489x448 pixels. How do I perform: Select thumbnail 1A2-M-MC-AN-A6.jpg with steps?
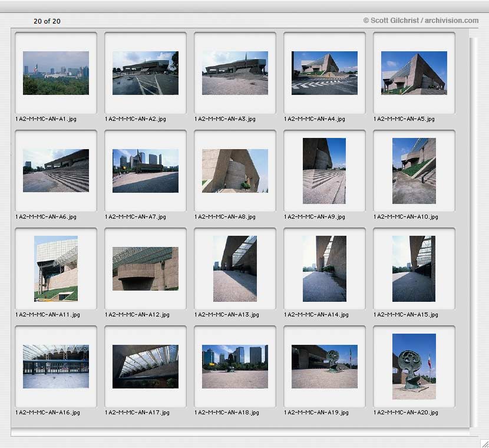click(x=56, y=170)
